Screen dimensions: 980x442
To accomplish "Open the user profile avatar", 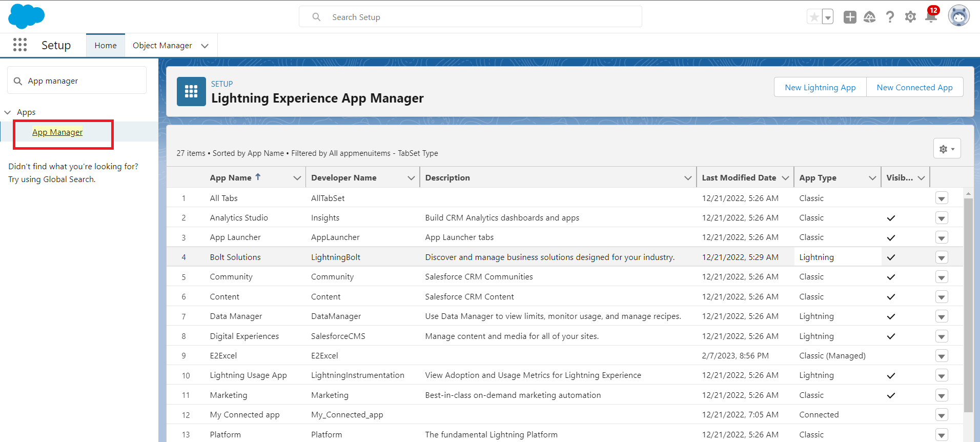I will (x=958, y=16).
